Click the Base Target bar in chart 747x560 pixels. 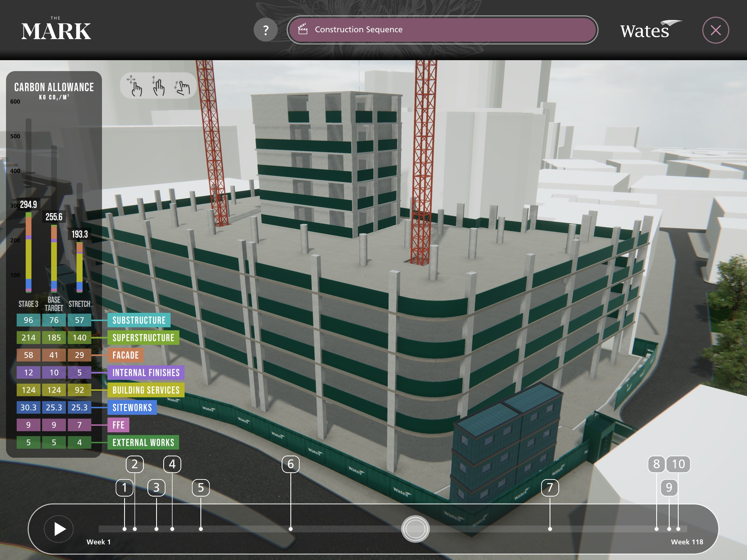tap(54, 258)
